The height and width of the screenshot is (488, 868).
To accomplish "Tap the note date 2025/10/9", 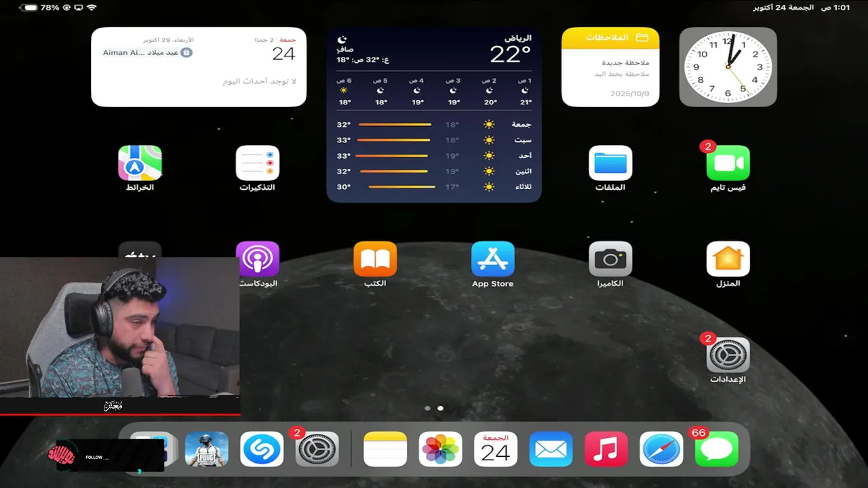I will pos(630,94).
